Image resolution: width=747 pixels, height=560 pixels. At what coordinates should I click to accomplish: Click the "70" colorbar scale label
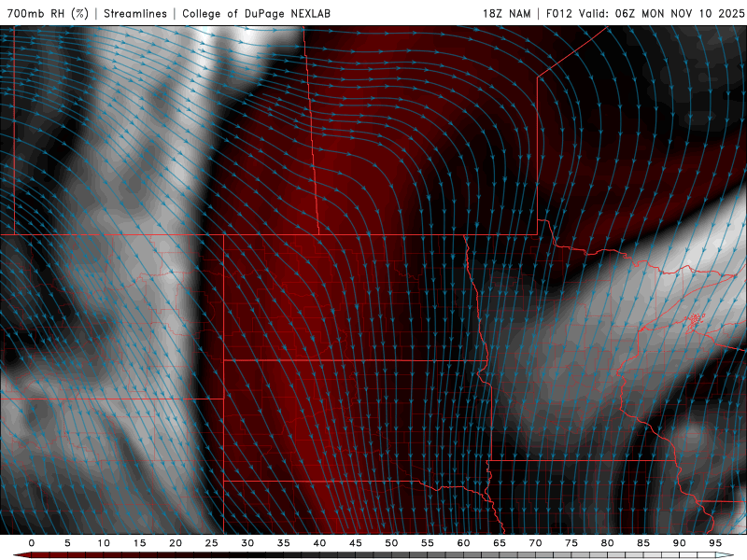point(535,543)
